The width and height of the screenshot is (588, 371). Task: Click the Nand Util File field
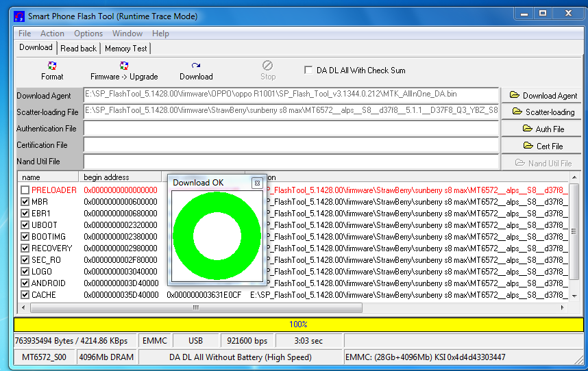click(x=291, y=162)
